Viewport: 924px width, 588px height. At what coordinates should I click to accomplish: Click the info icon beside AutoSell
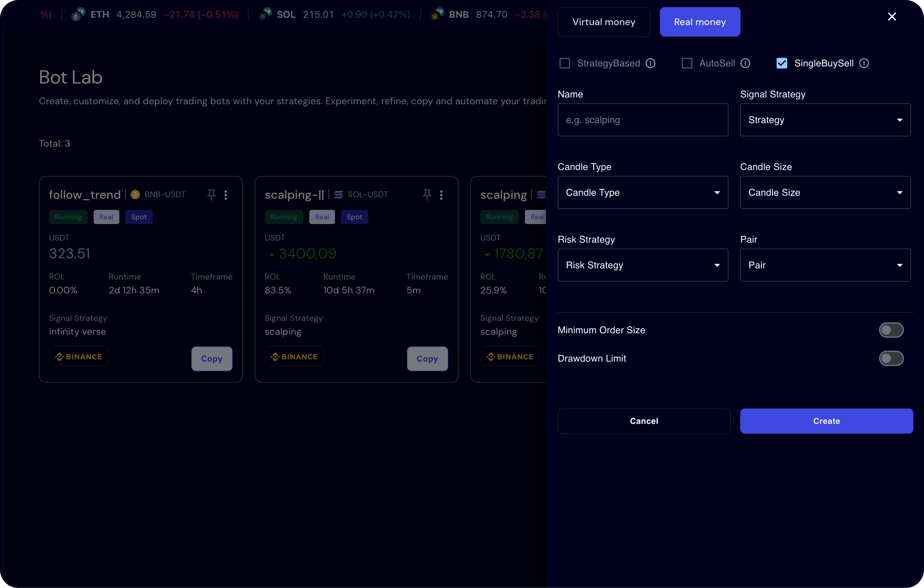[745, 63]
